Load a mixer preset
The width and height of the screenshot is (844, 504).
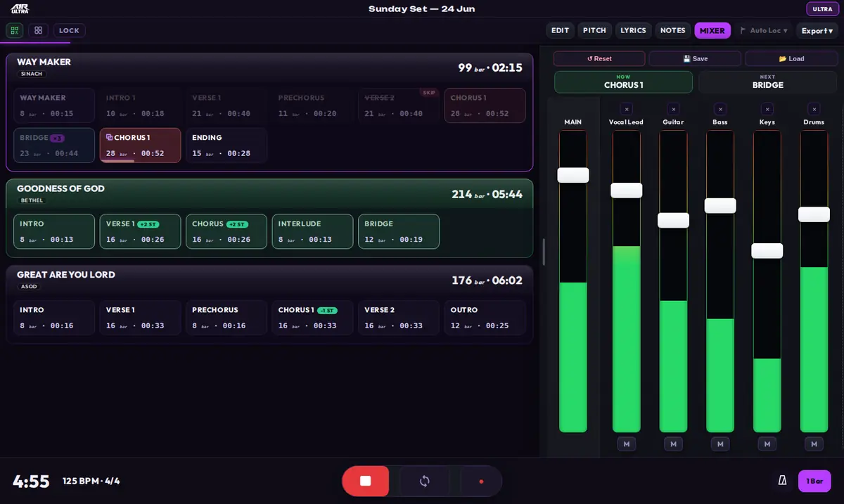pyautogui.click(x=791, y=58)
